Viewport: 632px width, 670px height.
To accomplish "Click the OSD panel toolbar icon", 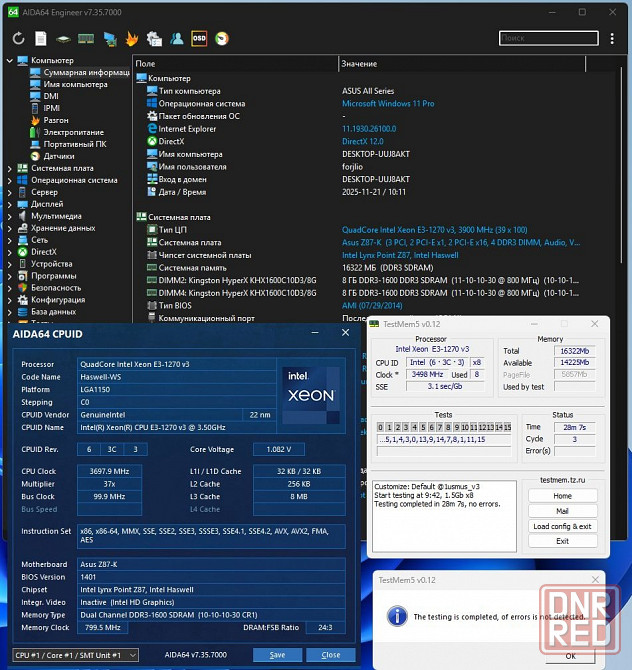I will tap(199, 39).
